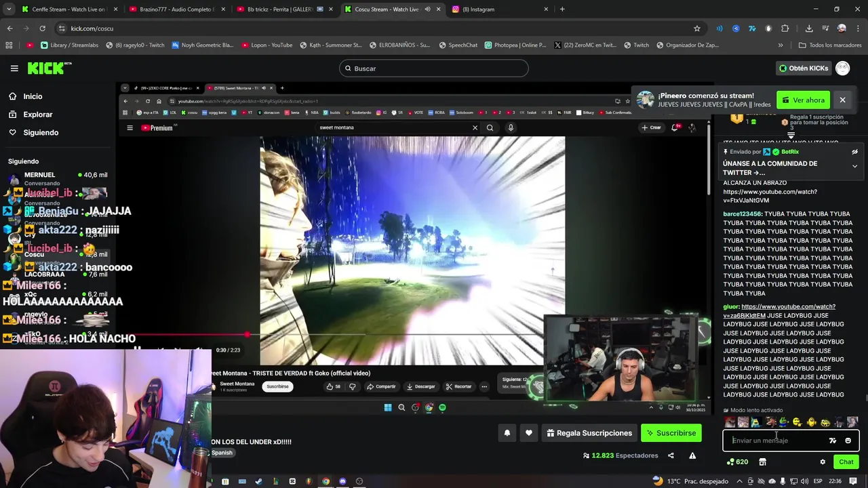Hide the pinned BotRix chat message
Viewport: 868px width, 488px height.
pyautogui.click(x=854, y=152)
